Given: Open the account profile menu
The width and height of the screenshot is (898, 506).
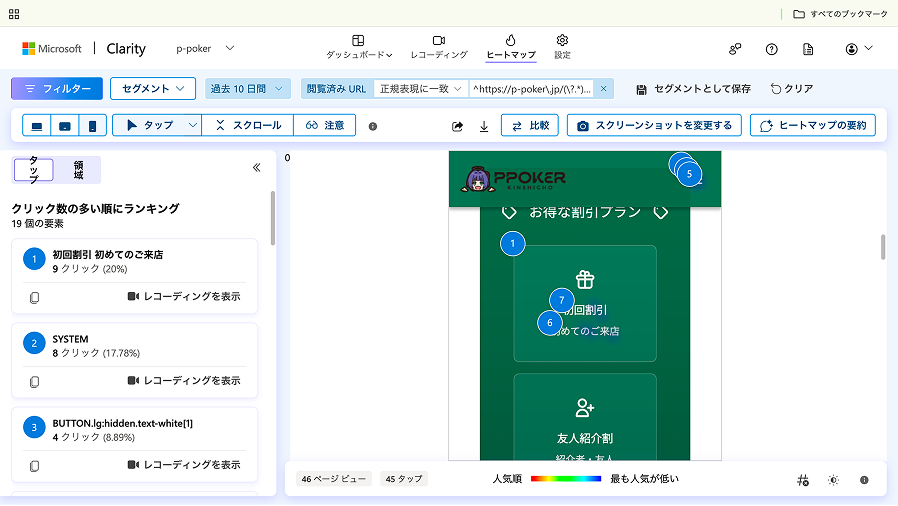Looking at the screenshot, I should tap(858, 49).
